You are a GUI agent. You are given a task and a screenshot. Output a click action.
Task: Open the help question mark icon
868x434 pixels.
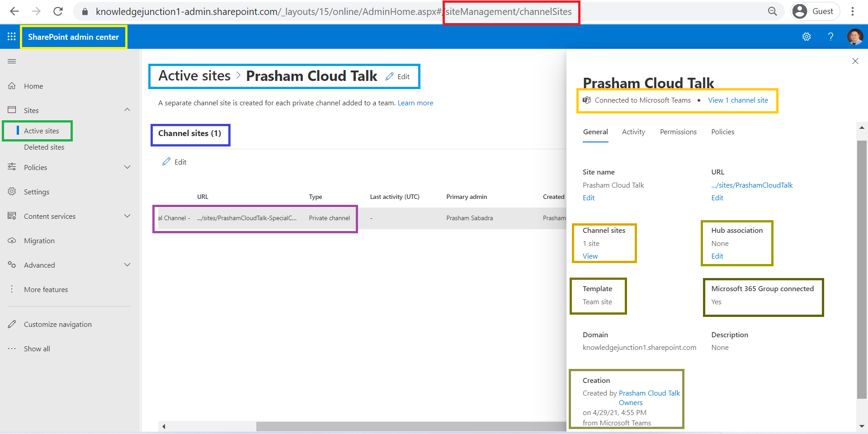[x=831, y=37]
